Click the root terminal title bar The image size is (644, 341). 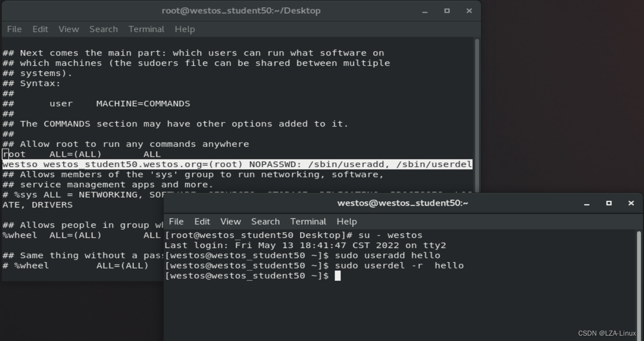(240, 10)
